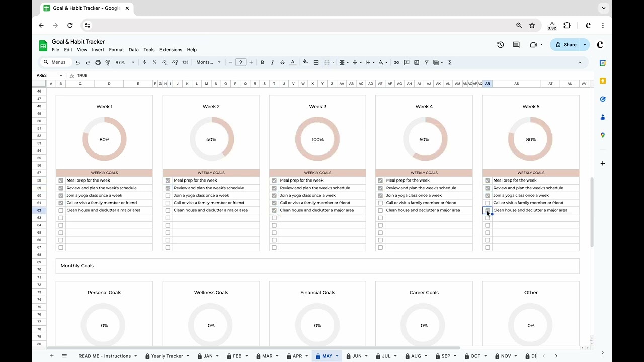Show all sheets list button
The width and height of the screenshot is (644, 362).
[64, 356]
